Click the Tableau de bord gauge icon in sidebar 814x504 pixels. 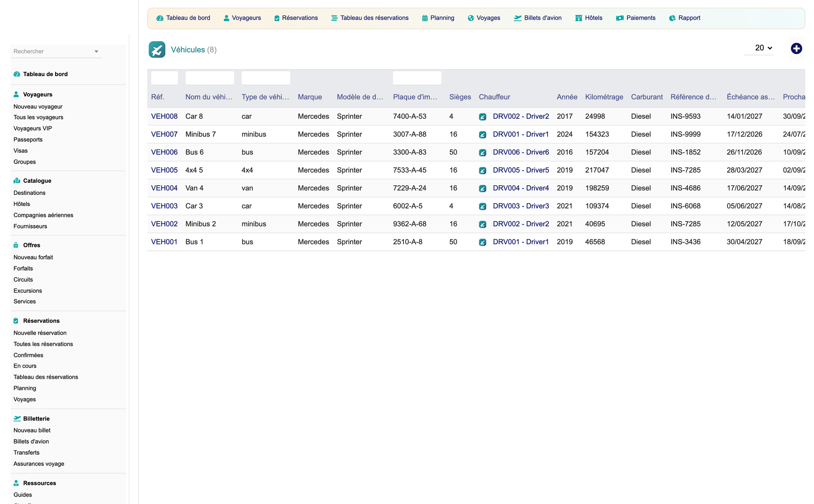pos(17,74)
